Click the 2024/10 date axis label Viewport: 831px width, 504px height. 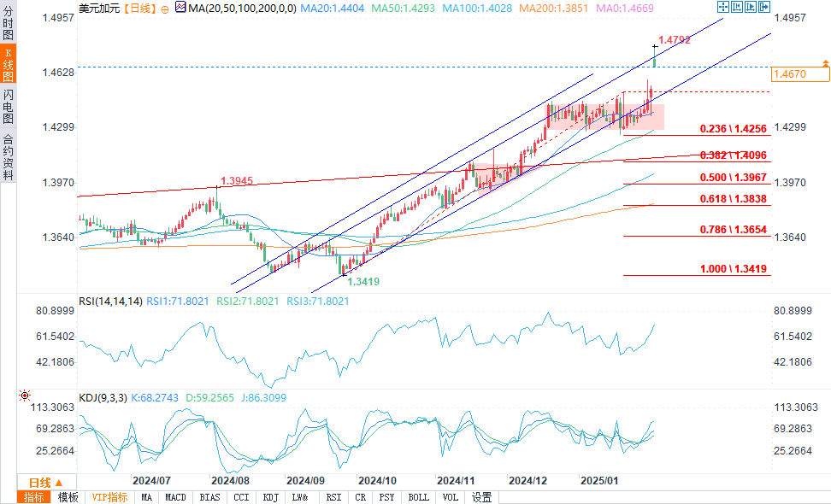point(377,481)
